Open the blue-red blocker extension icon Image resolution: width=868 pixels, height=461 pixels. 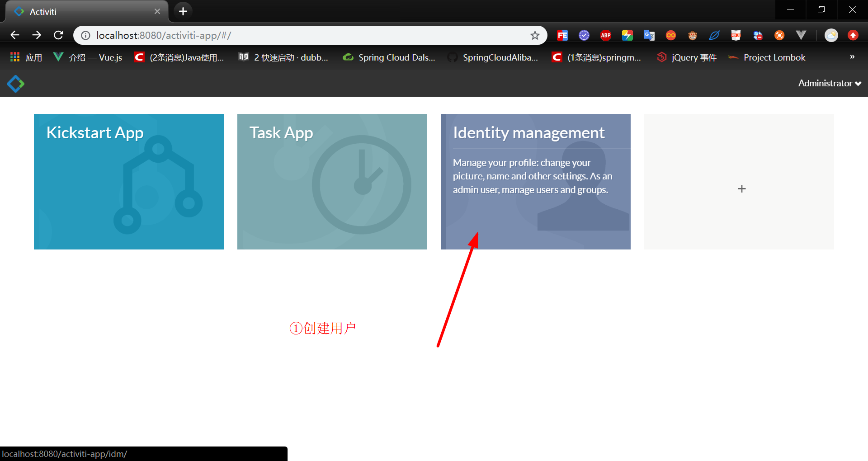[x=758, y=35]
